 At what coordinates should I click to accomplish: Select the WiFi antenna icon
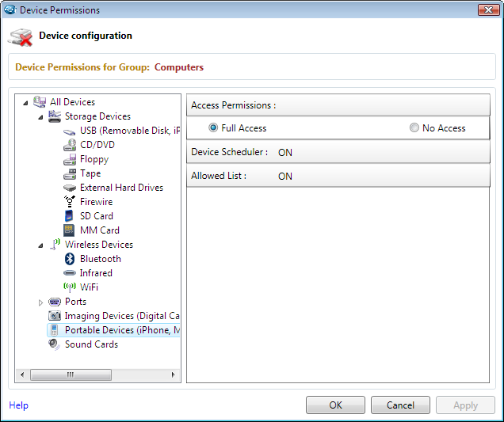coord(70,287)
